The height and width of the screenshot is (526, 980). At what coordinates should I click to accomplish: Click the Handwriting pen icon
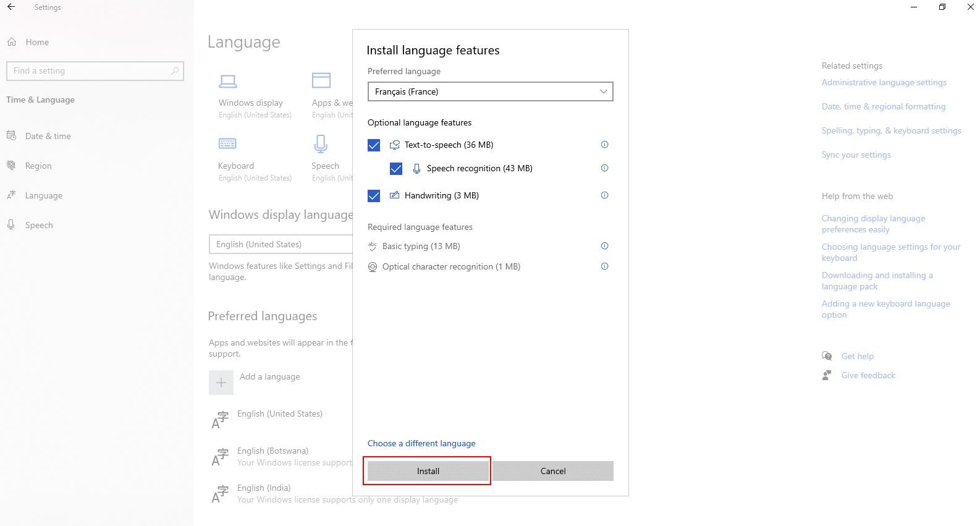(395, 195)
